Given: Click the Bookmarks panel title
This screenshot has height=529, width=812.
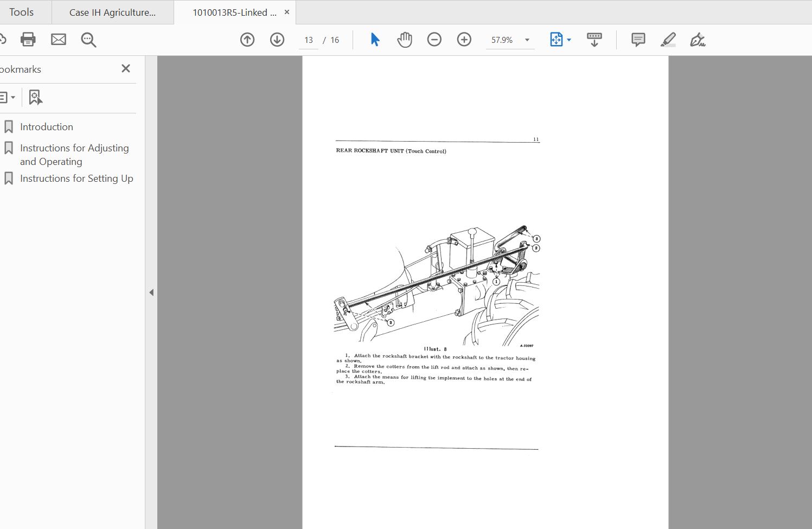Looking at the screenshot, I should (21, 69).
